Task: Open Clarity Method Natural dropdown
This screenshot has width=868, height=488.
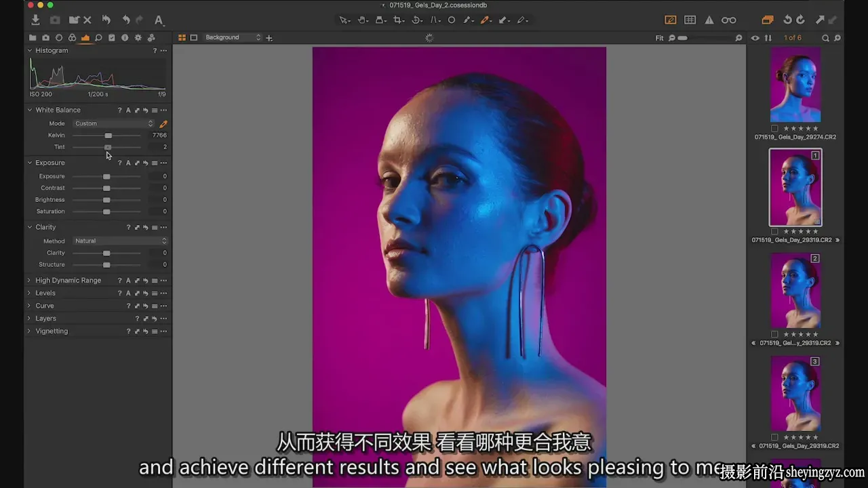Action: point(120,241)
